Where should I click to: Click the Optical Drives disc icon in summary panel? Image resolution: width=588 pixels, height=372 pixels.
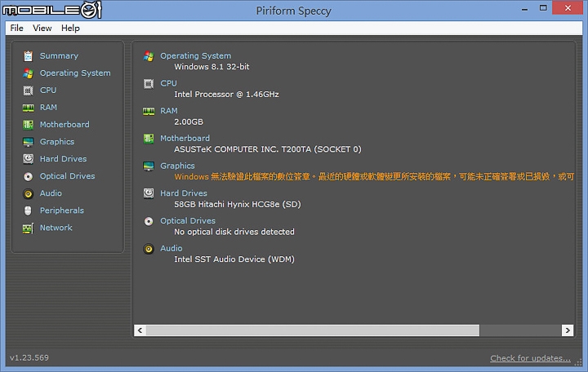(x=149, y=221)
